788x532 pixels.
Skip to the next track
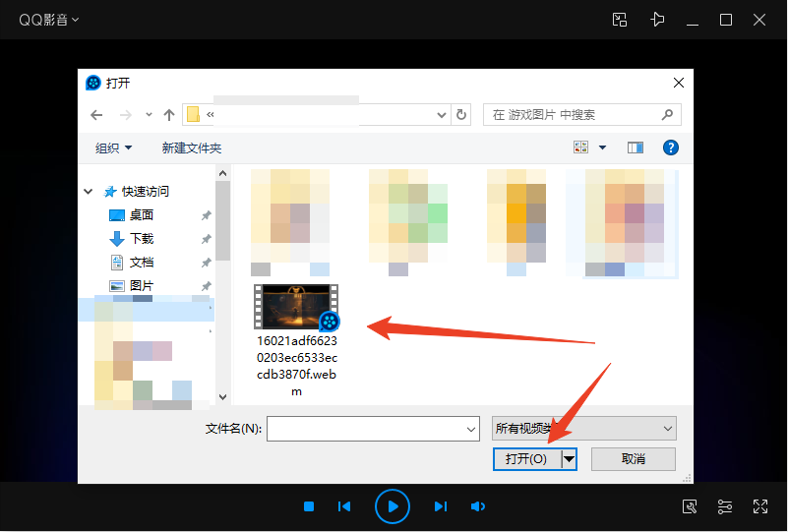click(441, 506)
